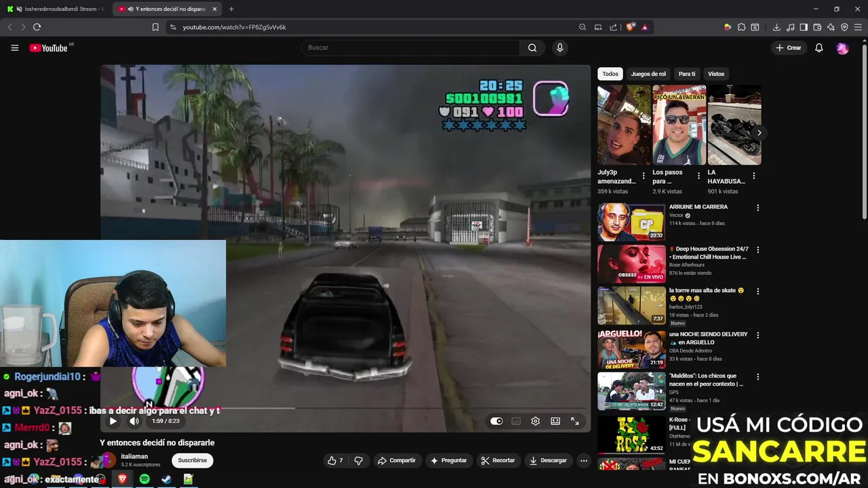This screenshot has width=868, height=488.
Task: Dislike the video with thumbs down
Action: click(x=359, y=460)
